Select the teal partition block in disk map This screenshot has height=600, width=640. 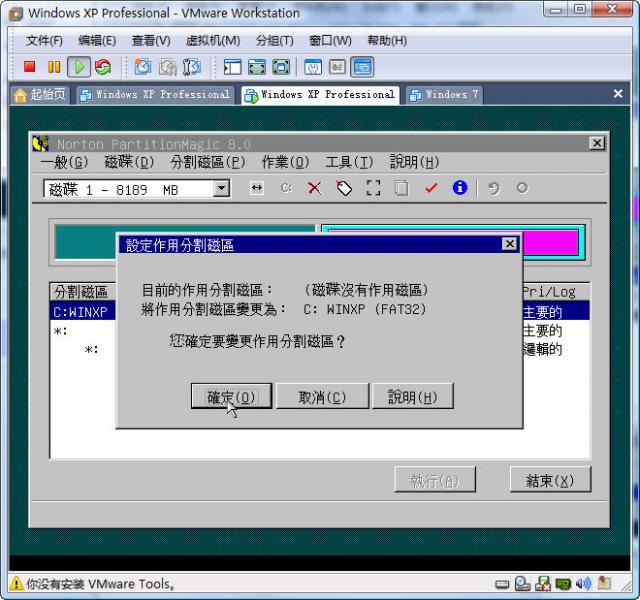pos(86,241)
